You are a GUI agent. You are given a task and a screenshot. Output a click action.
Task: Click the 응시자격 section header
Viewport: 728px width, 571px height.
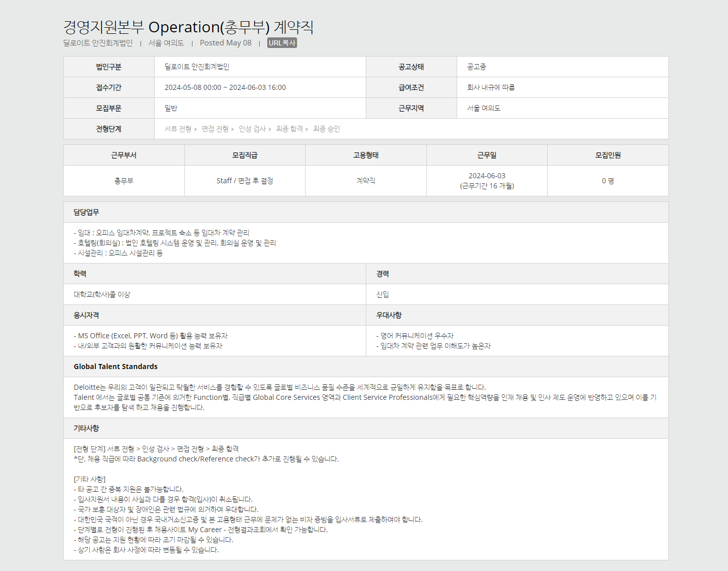coord(215,315)
